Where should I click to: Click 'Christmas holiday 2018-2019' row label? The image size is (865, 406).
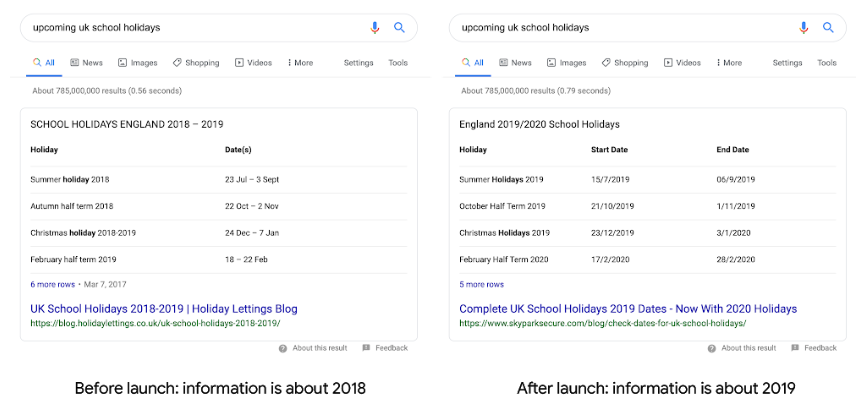[83, 233]
